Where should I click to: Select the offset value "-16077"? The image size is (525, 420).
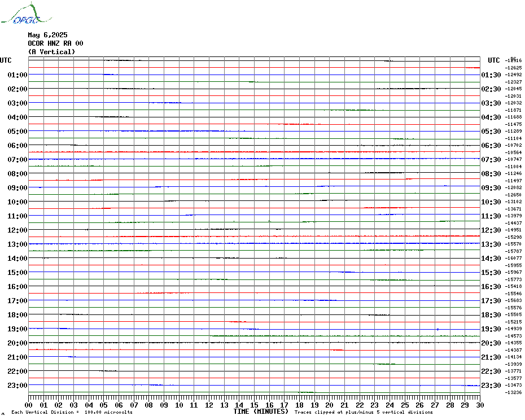(x=513, y=258)
